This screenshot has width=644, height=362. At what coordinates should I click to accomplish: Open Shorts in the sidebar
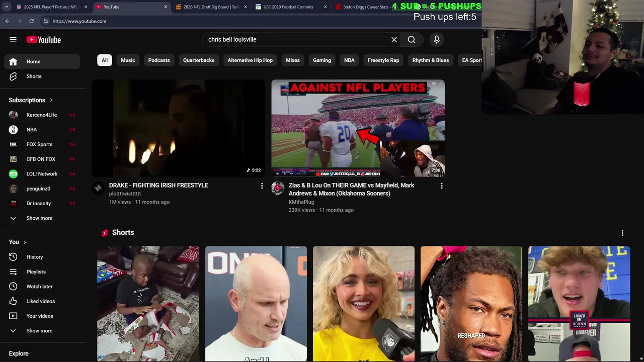pos(42,76)
